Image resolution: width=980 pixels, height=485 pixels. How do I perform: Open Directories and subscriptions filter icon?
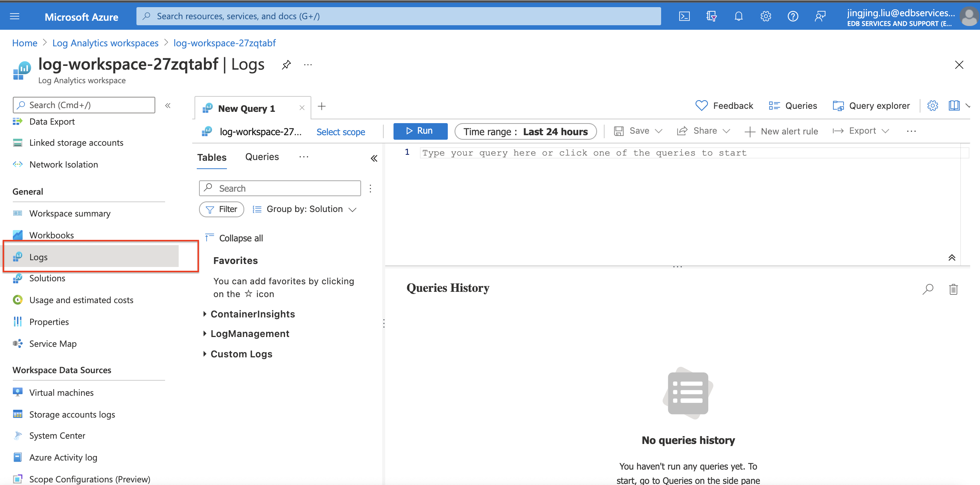click(x=711, y=16)
